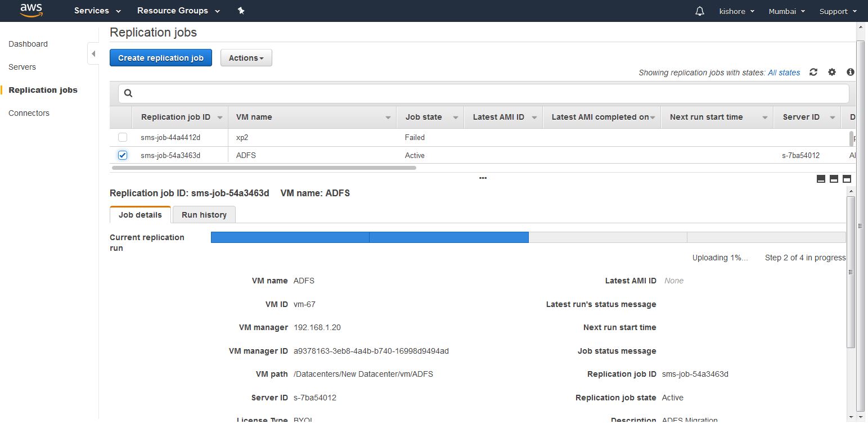Viewport: 868px width, 424px height.
Task: Switch to the Run history tab
Action: (x=204, y=215)
